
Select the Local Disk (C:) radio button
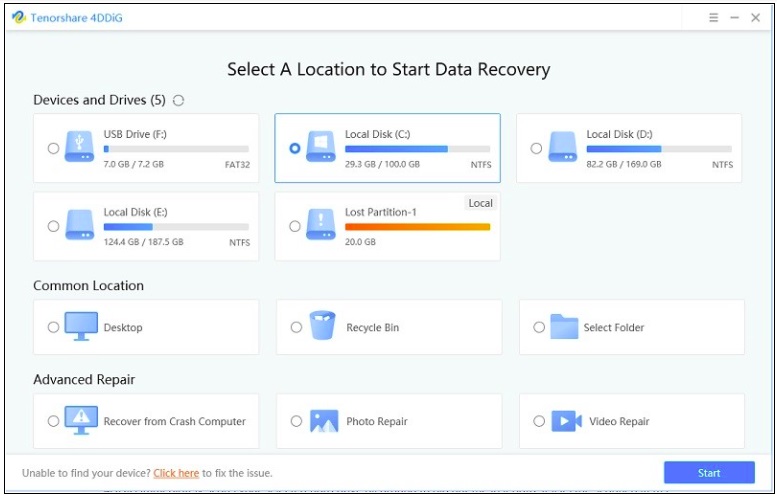(x=295, y=148)
